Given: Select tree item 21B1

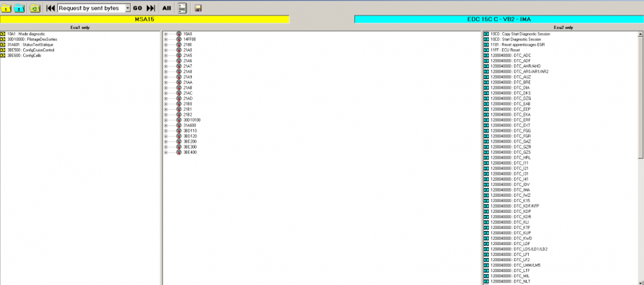Looking at the screenshot, I should 187,109.
